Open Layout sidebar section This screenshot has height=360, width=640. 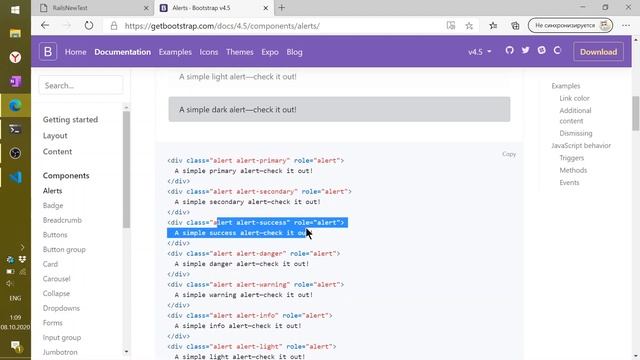coord(55,136)
